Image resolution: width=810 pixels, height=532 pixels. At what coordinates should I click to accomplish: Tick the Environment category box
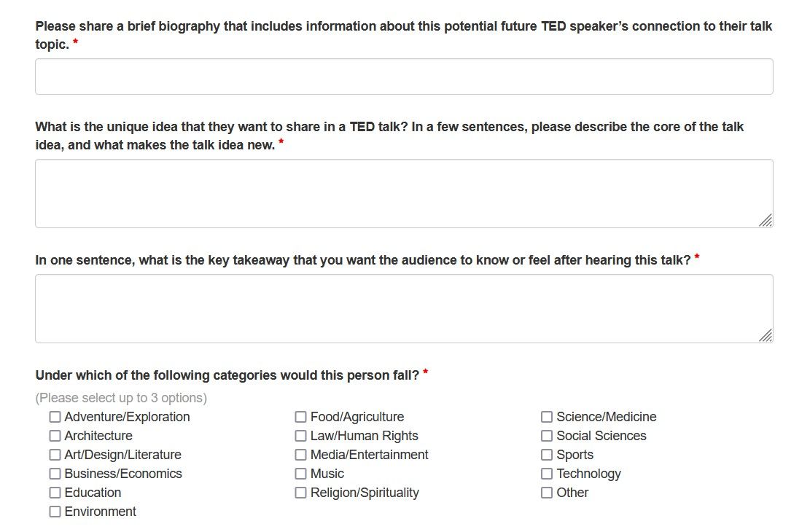55,511
